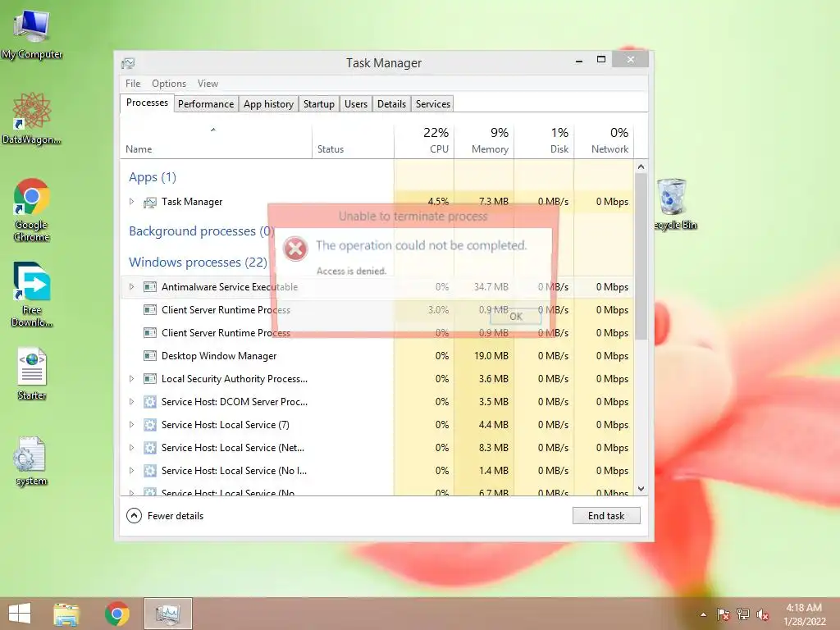Select the Processes tab
This screenshot has height=630, width=840.
(147, 103)
